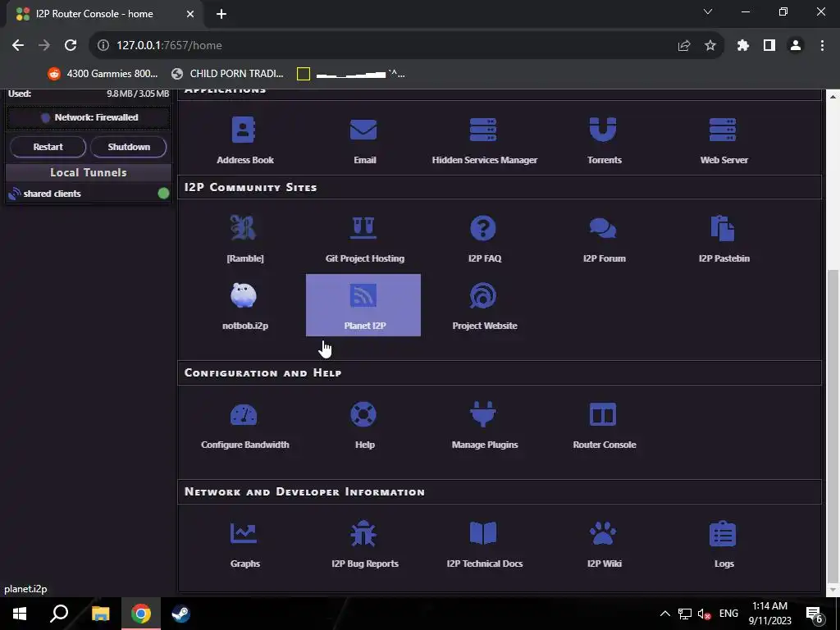Viewport: 840px width, 630px height.
Task: Open the shared clients tunnel
Action: click(x=52, y=194)
